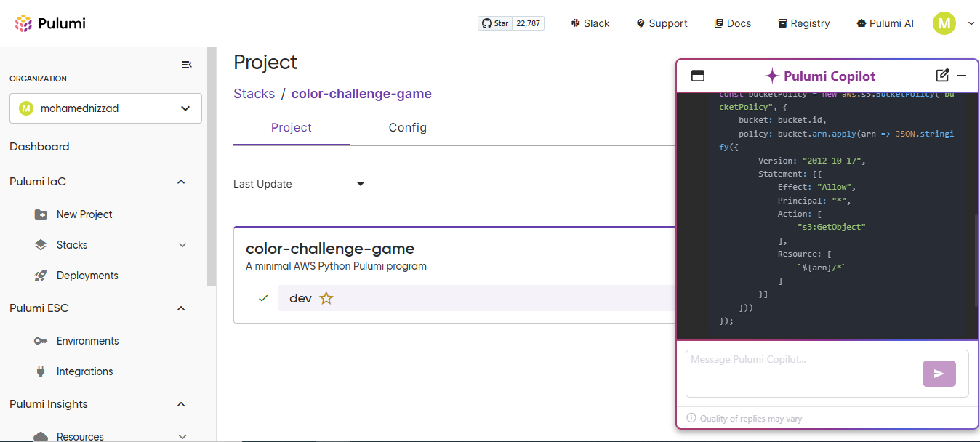This screenshot has height=442, width=980.
Task: Open the Last Update sort dropdown
Action: coord(299,184)
